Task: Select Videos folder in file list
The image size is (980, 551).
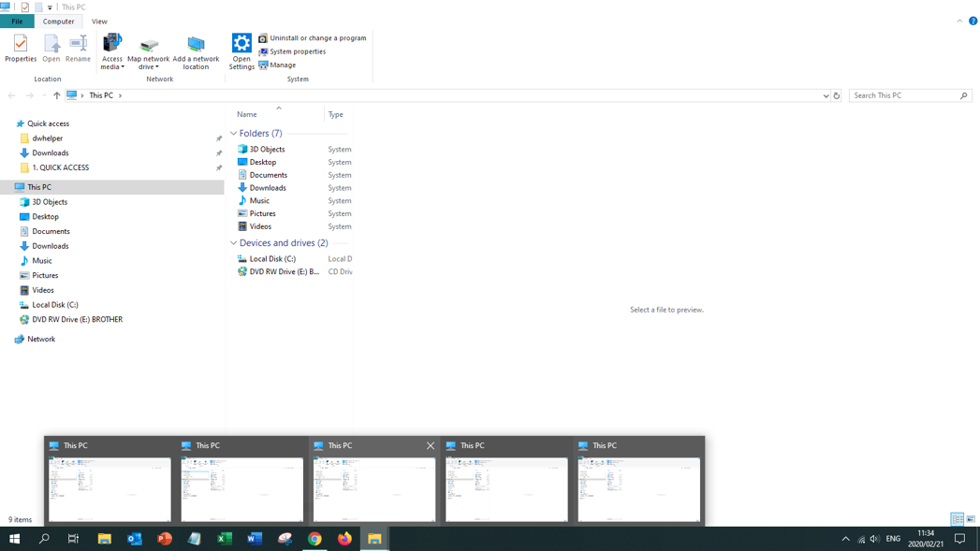Action: click(x=260, y=226)
